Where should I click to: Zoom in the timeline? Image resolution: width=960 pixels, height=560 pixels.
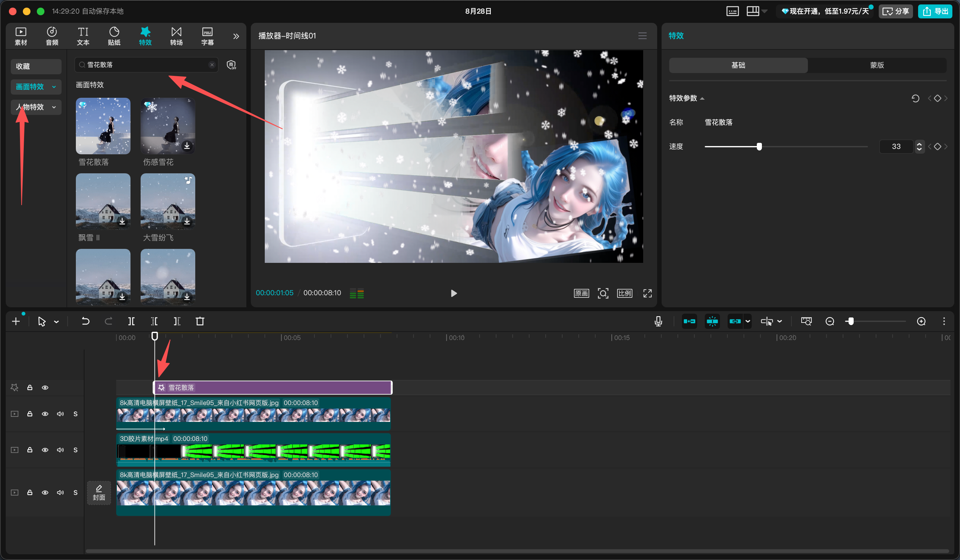921,321
